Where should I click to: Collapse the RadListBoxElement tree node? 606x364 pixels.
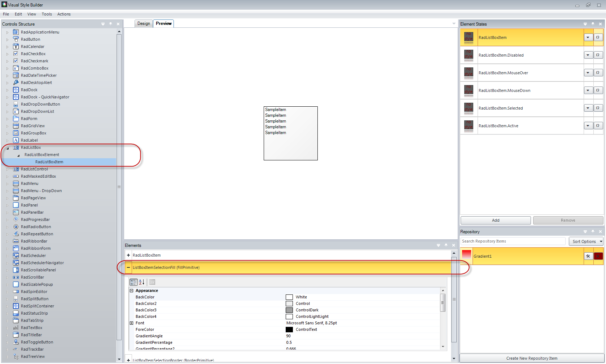18,155
